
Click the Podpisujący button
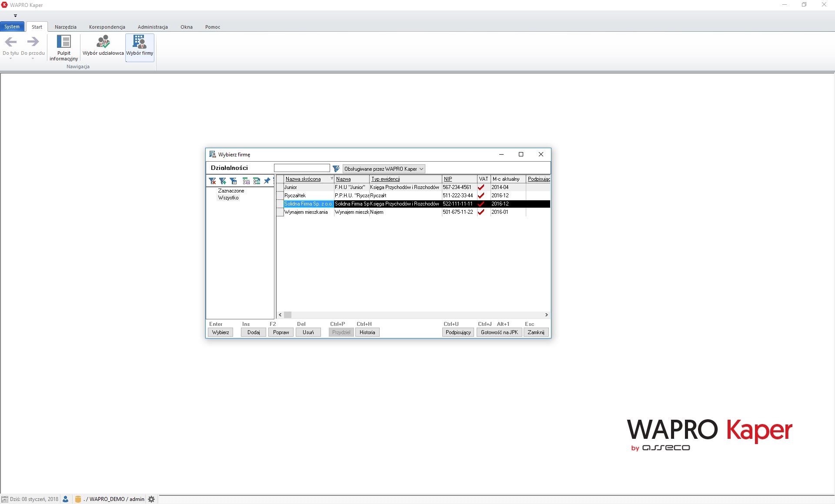[x=458, y=332]
